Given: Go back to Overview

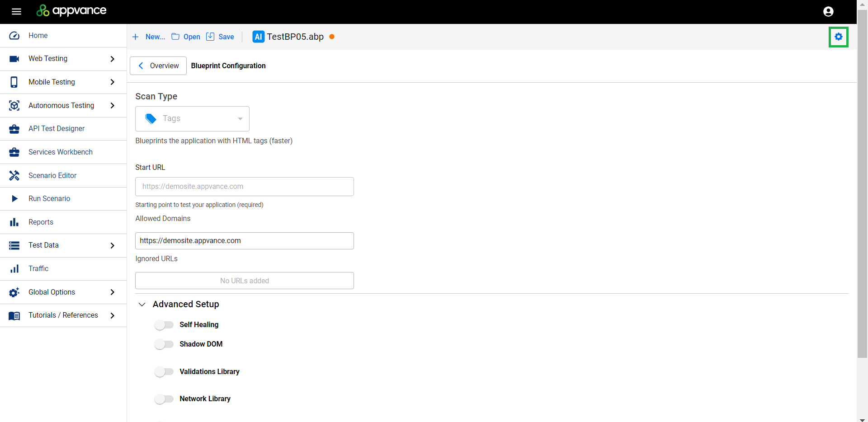Looking at the screenshot, I should click(158, 66).
